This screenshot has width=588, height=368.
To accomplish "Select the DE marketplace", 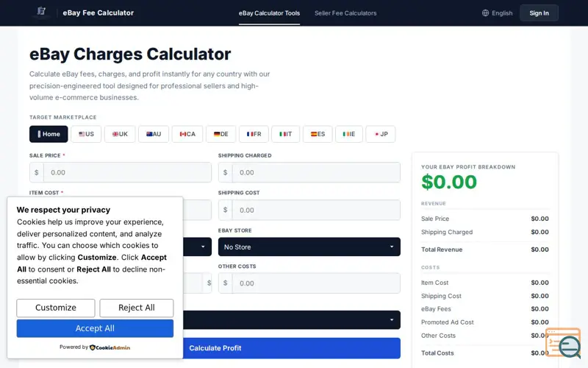I will coord(221,134).
